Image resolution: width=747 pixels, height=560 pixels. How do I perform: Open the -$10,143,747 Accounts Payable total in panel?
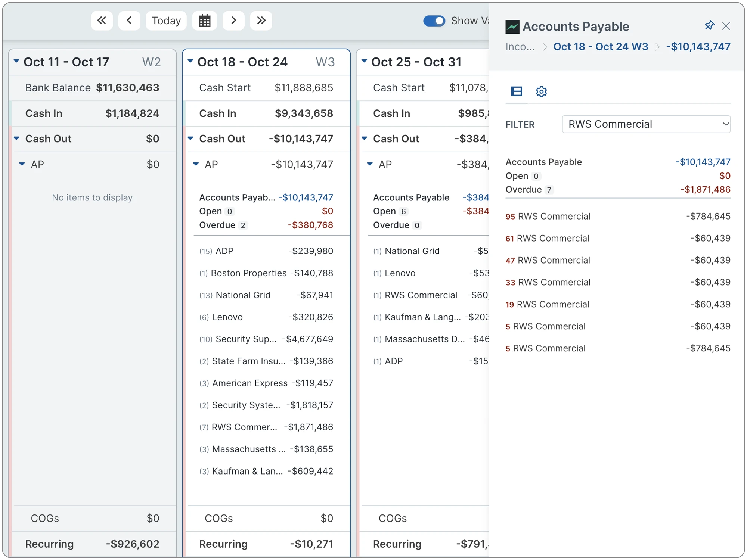703,162
